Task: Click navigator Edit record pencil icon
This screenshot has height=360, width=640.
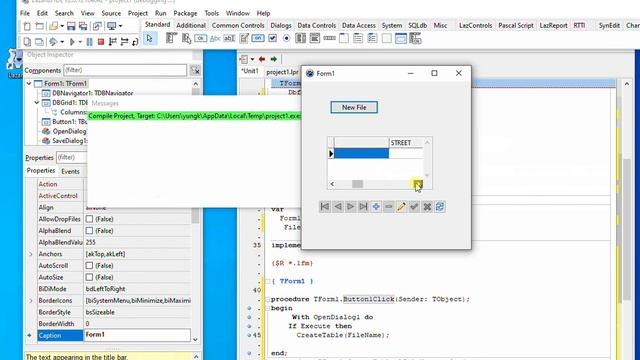Action: coord(401,207)
